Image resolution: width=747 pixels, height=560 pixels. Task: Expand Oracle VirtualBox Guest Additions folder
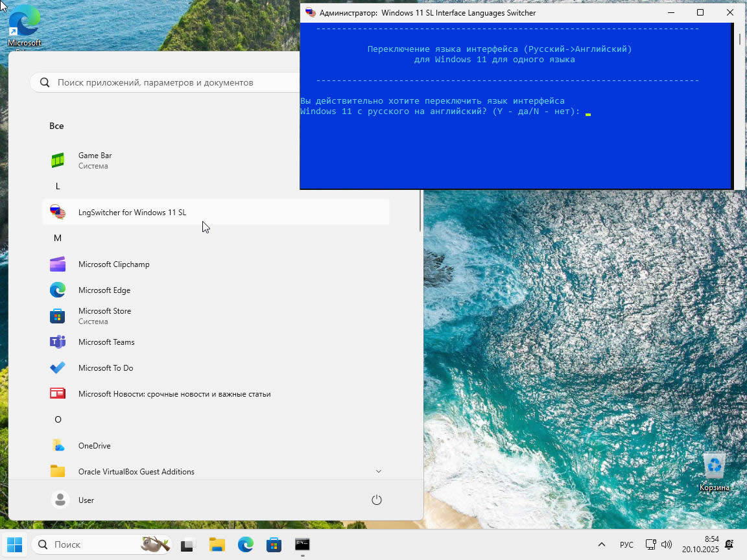click(378, 471)
